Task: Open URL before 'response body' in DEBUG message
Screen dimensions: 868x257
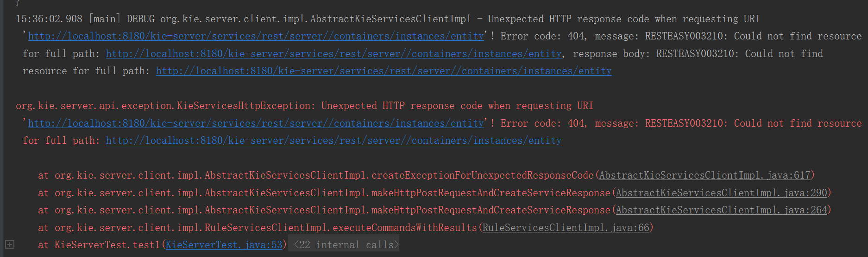Action: pos(334,54)
